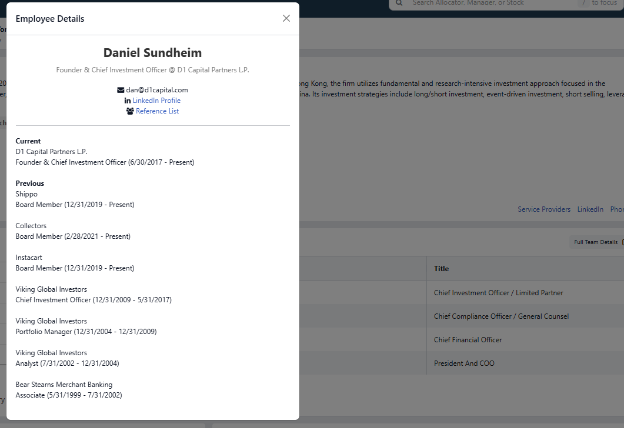Click Associate (5/31/1999 - 7/31/2002) line
Viewport: 624px width, 428px height.
tap(69, 395)
